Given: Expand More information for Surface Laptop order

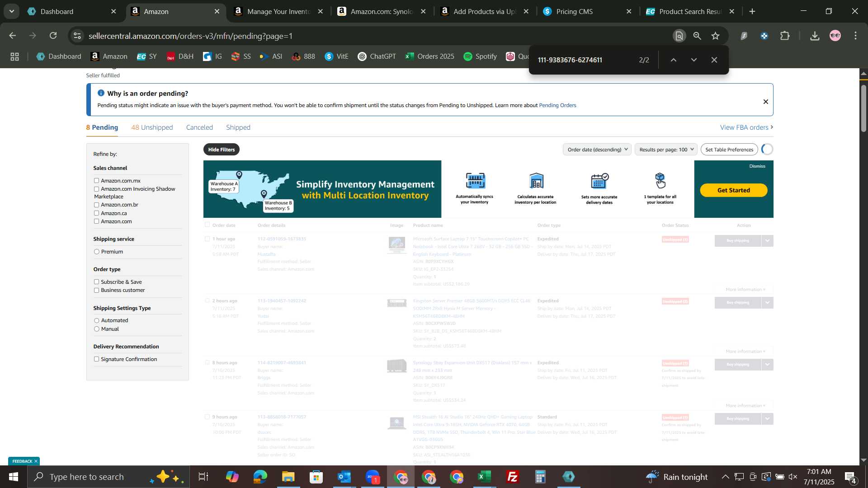Looking at the screenshot, I should pos(745,290).
